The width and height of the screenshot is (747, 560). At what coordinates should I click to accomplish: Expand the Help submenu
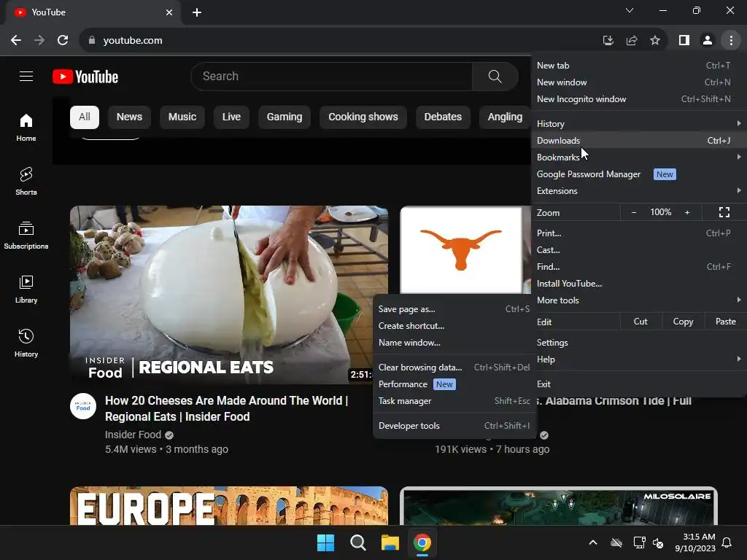click(x=638, y=359)
